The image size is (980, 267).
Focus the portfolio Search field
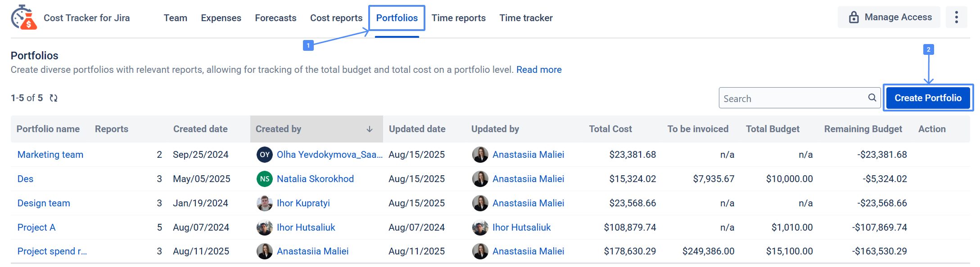click(x=792, y=98)
